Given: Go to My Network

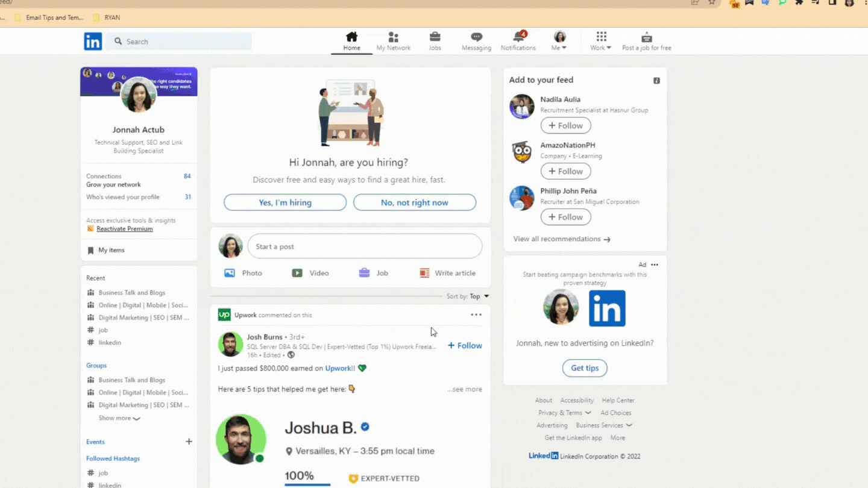Looking at the screenshot, I should [x=394, y=42].
